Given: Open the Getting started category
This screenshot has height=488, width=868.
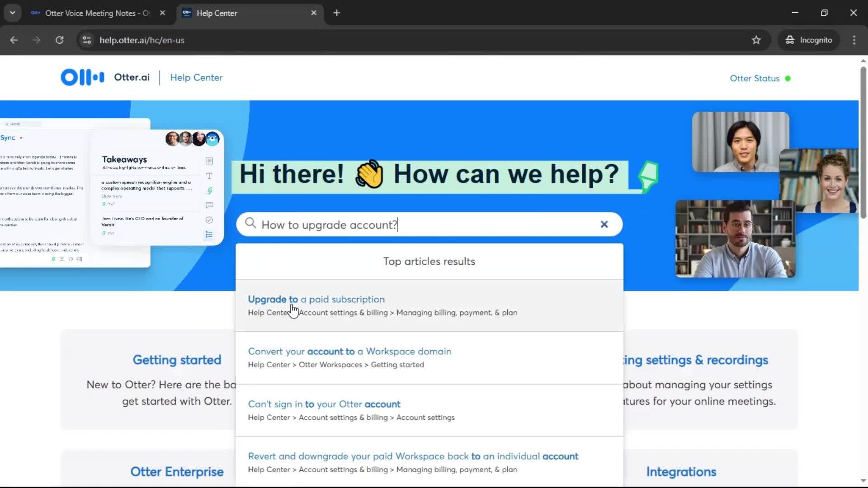Looking at the screenshot, I should coord(177,360).
